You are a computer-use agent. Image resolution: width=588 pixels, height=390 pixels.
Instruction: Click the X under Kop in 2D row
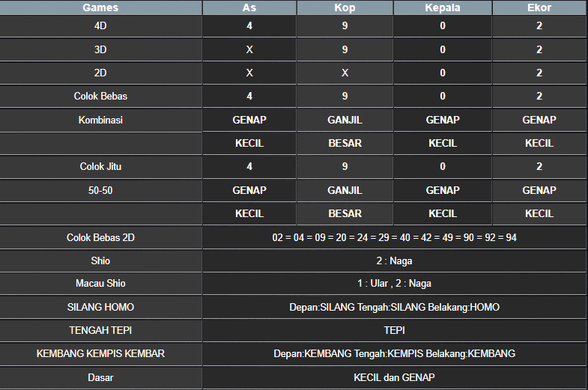(345, 73)
